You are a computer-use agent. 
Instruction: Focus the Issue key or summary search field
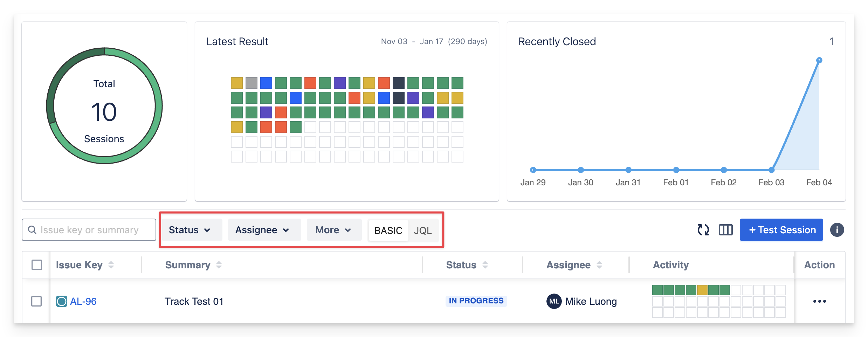click(89, 230)
